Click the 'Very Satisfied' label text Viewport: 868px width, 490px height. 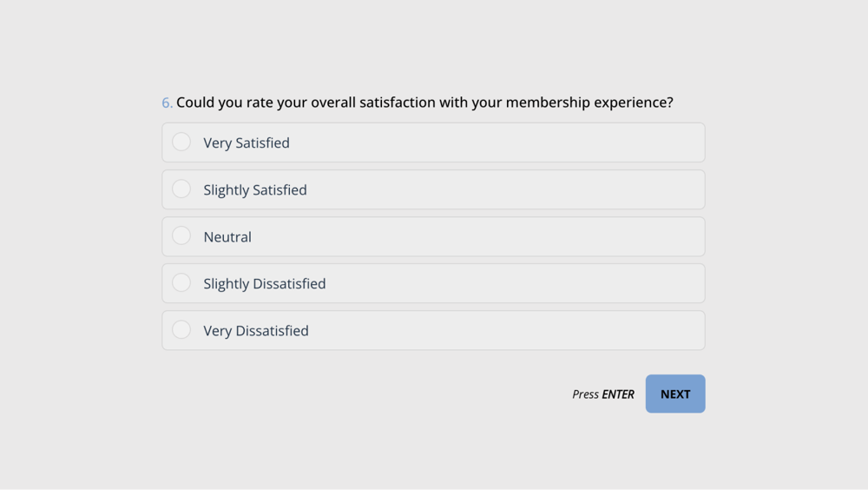coord(247,143)
